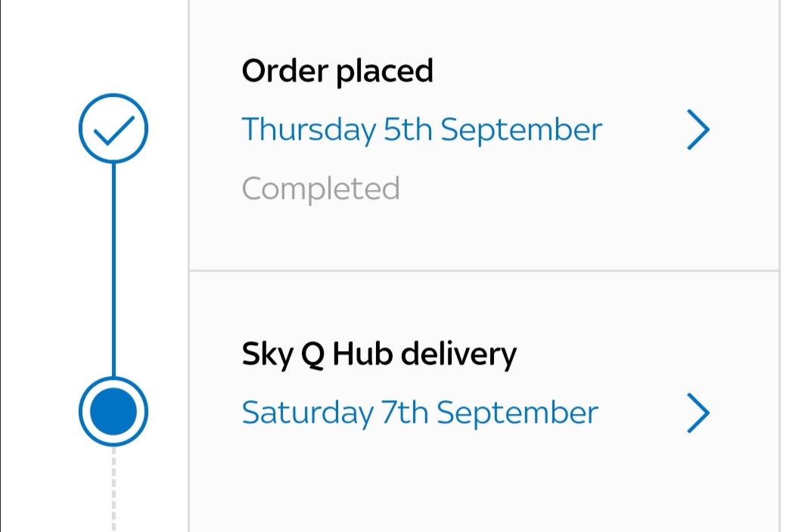The width and height of the screenshot is (802, 532).
Task: Select the Sky Q Hub delivery heading
Action: tap(378, 352)
